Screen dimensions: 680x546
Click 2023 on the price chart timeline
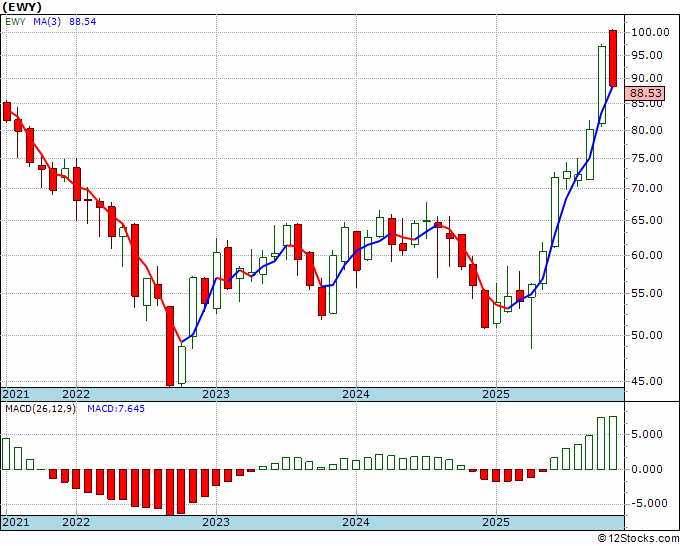[x=216, y=395]
